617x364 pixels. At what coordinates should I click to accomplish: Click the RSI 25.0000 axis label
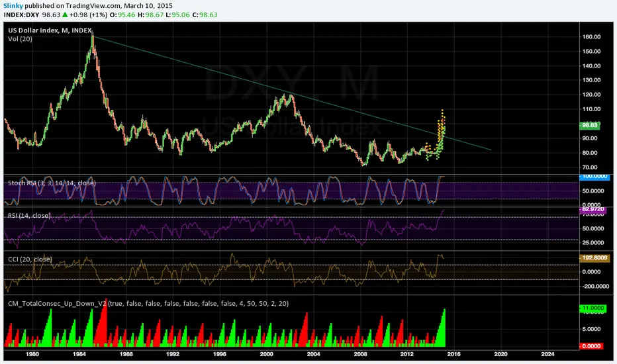coord(593,243)
